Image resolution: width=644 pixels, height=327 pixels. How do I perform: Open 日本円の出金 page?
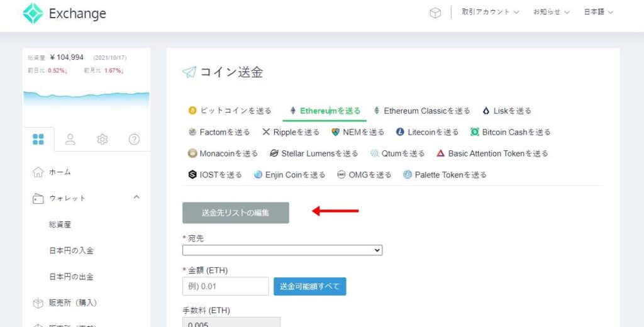(x=71, y=277)
